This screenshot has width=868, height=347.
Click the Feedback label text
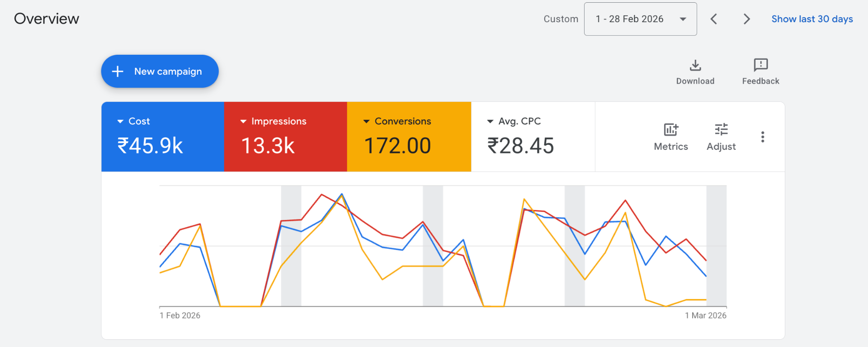(x=761, y=81)
